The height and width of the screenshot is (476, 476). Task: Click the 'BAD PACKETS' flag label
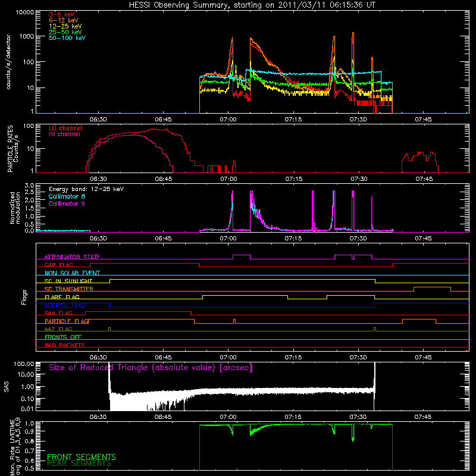(65, 345)
